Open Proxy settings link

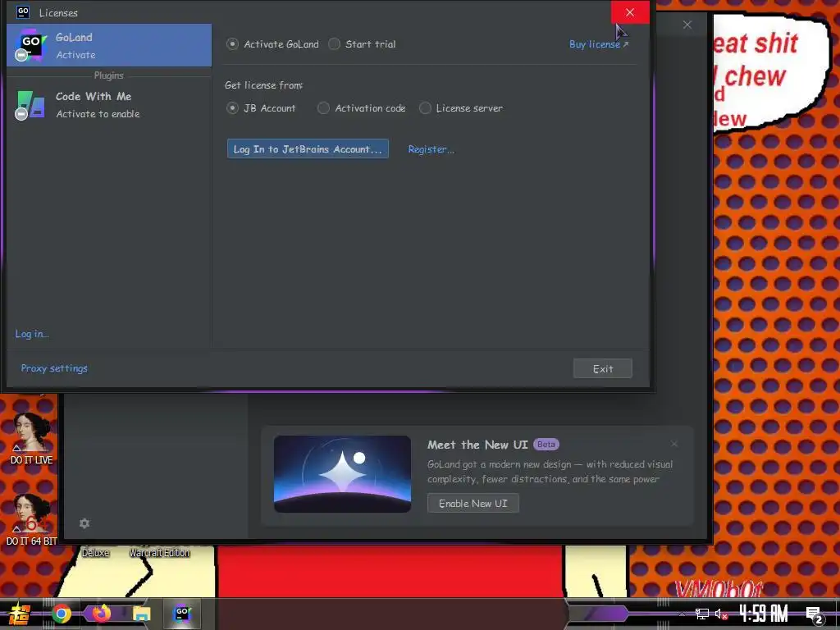tap(54, 368)
